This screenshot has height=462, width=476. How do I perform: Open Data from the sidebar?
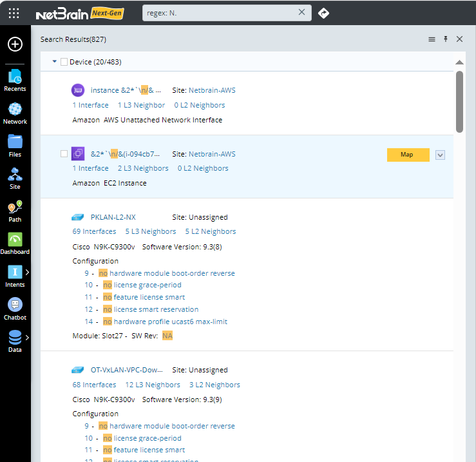[x=15, y=342]
